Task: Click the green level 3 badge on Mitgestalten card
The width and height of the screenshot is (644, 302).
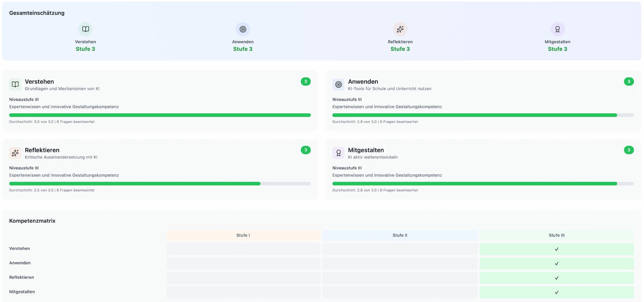Action: [x=629, y=150]
